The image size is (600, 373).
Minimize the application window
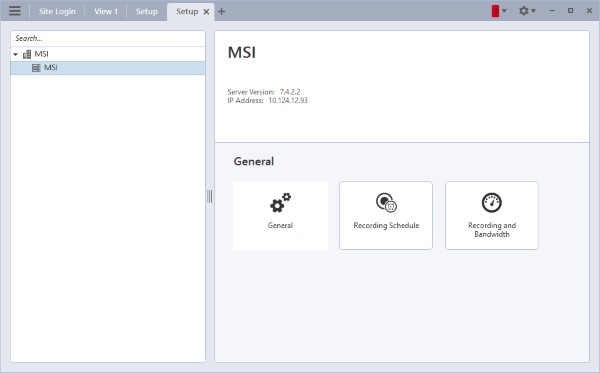point(552,11)
